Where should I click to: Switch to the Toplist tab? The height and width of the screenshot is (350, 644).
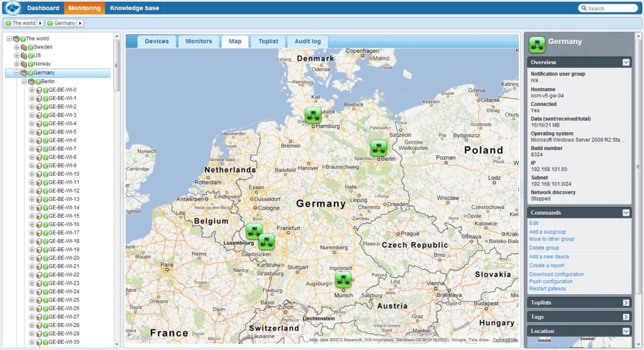pos(268,42)
